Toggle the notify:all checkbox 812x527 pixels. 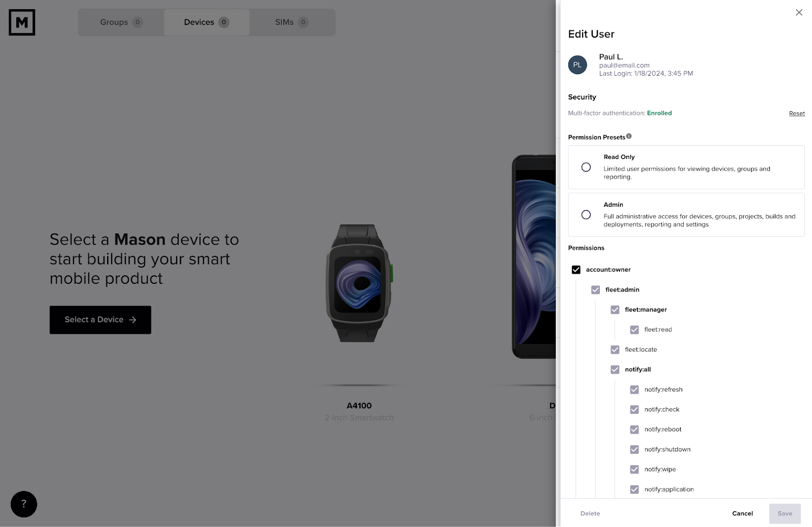[x=615, y=370]
